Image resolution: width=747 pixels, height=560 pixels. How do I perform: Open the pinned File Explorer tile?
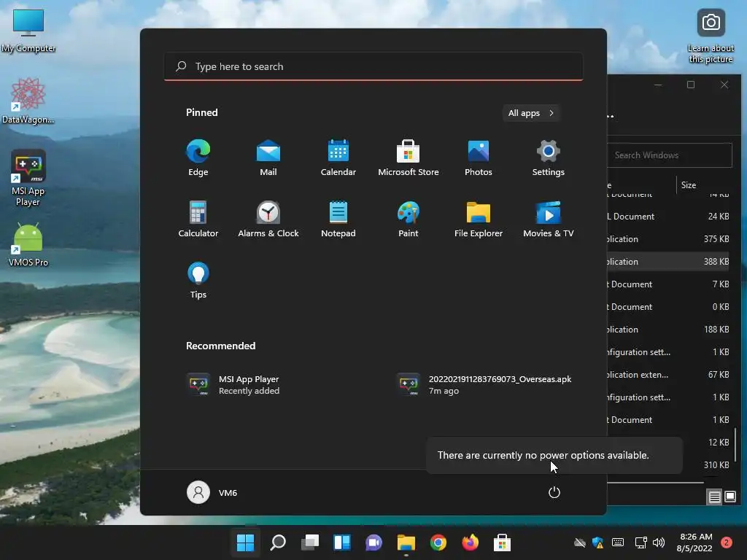pos(479,219)
